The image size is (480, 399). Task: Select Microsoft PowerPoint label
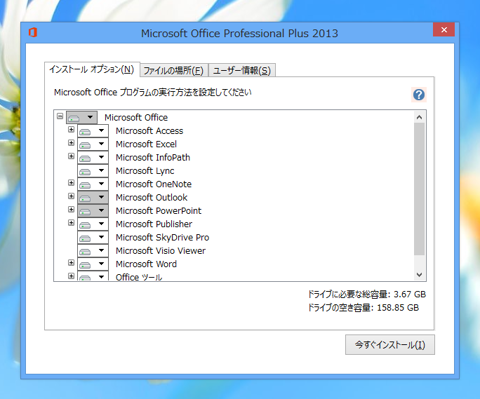(x=158, y=211)
